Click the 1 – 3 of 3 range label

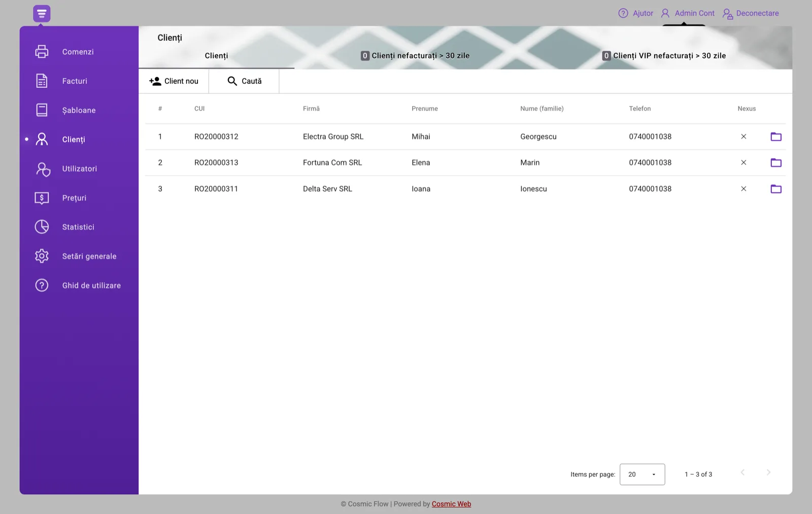[698, 474]
